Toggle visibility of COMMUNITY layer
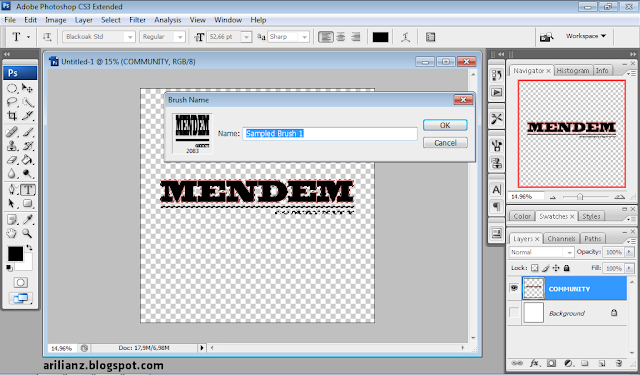The image size is (640, 375). tap(514, 288)
